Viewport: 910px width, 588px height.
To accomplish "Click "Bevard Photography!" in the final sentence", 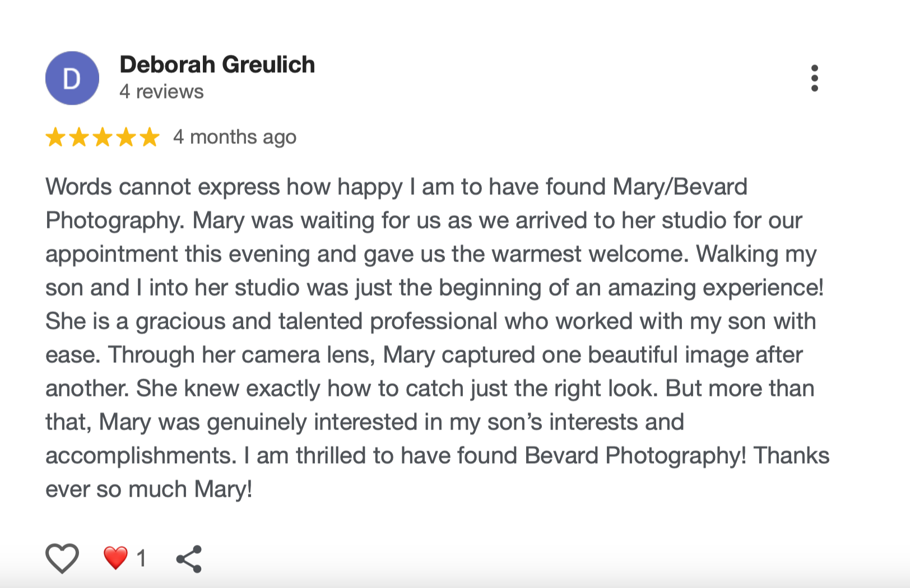I will (x=635, y=456).
